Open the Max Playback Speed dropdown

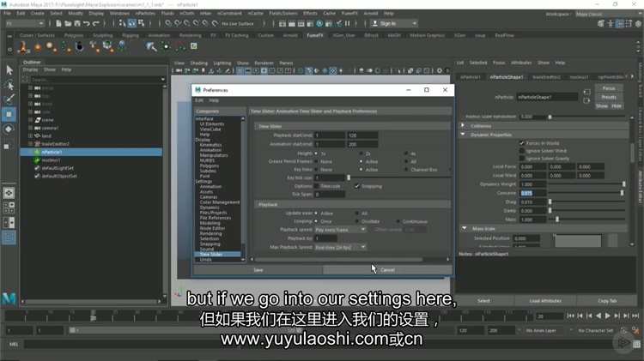(341, 247)
